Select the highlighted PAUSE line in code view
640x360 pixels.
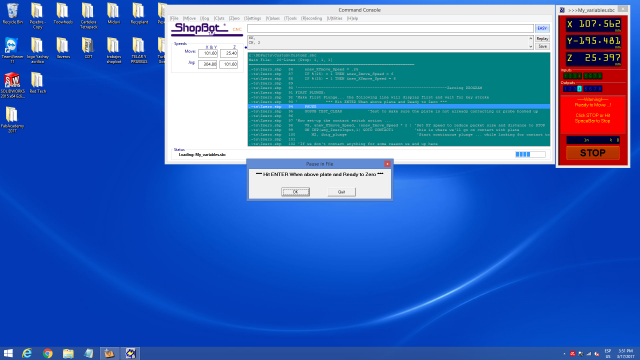click(399, 107)
